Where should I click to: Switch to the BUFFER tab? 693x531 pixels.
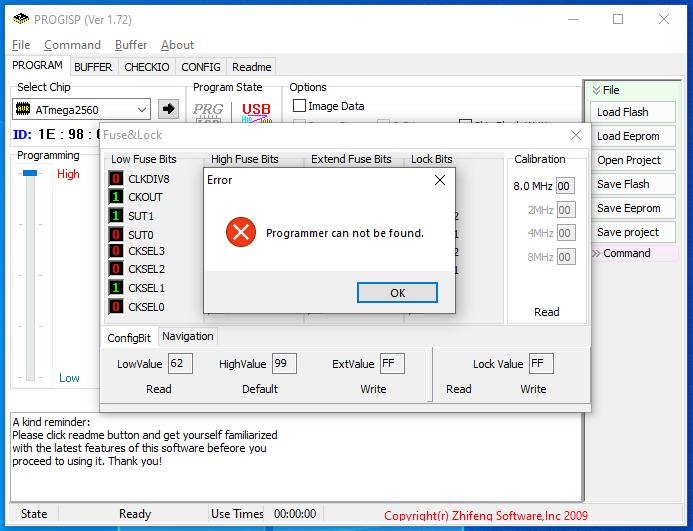click(x=93, y=67)
